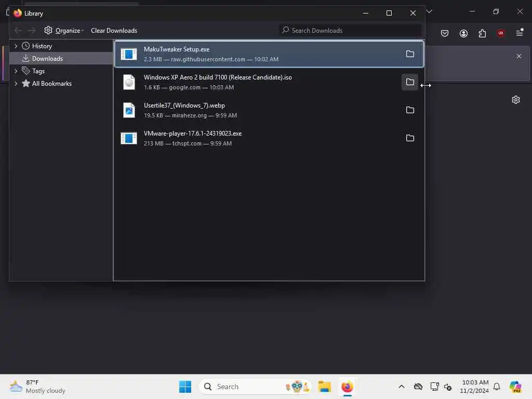Select Usertile37_(Windows_7).webp download entry

pyautogui.click(x=269, y=110)
